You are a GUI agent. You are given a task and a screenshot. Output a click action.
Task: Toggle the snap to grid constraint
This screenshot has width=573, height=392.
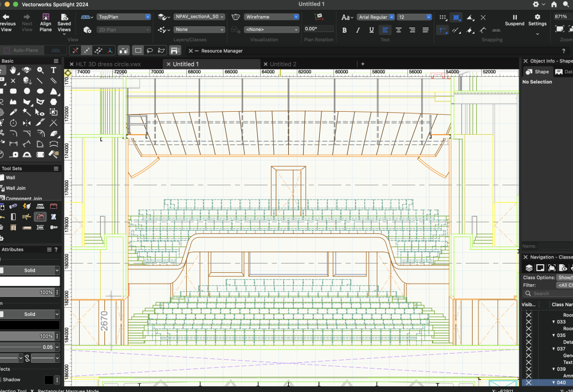[442, 17]
